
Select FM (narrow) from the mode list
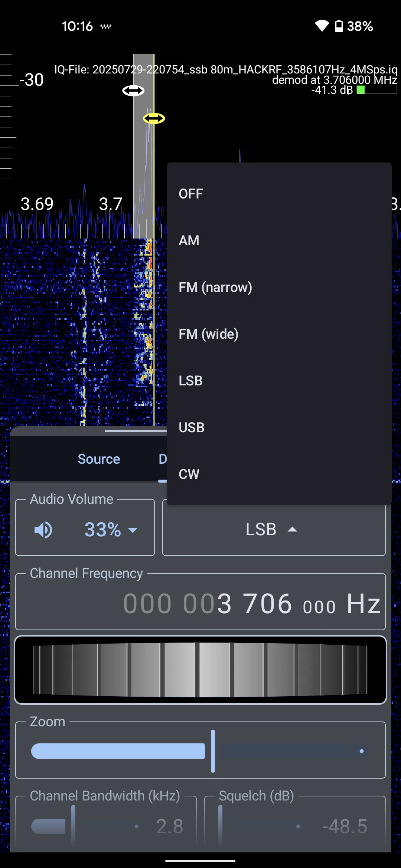click(215, 287)
